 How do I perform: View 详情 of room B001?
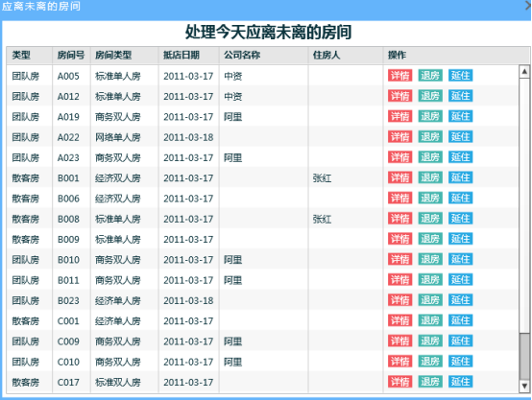[400, 177]
